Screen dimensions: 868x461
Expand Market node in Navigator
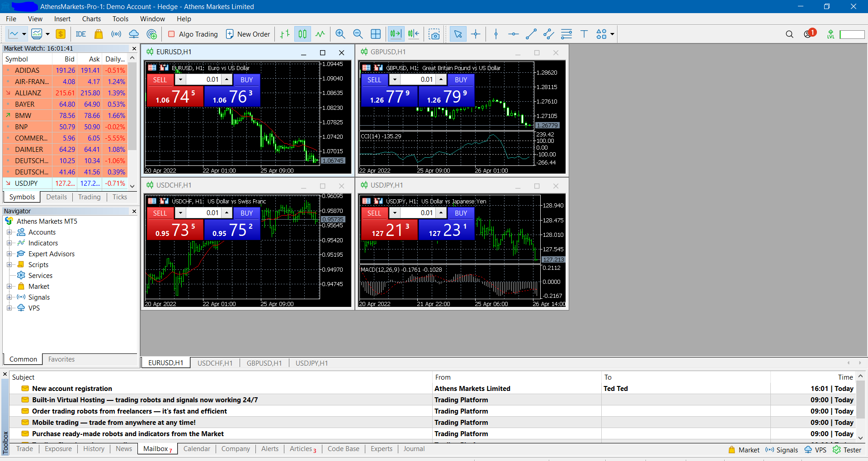[9, 287]
